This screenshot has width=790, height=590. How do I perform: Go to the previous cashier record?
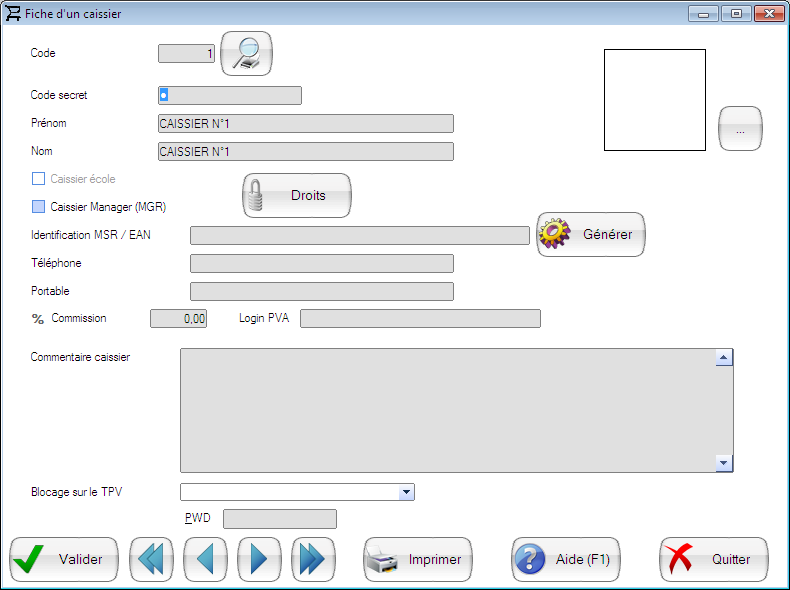204,559
